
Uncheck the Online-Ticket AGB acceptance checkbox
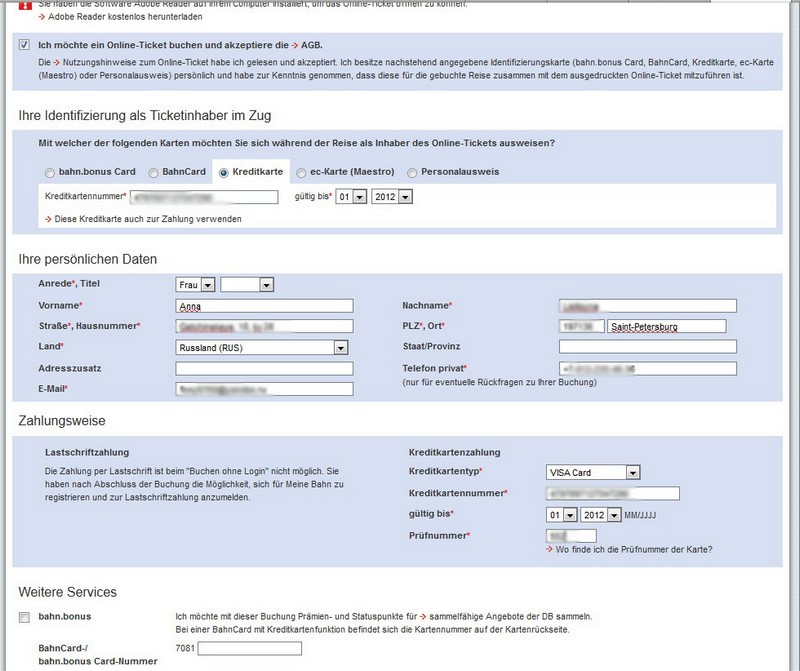pyautogui.click(x=24, y=45)
